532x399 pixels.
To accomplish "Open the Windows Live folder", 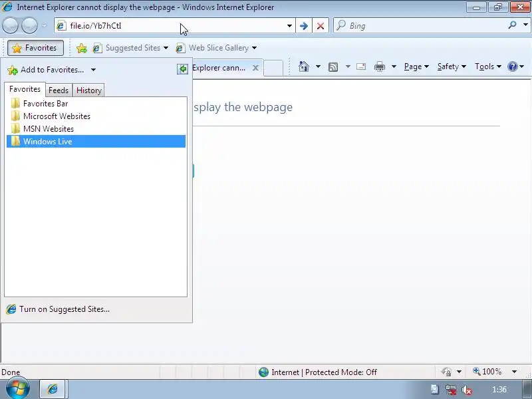I will [x=96, y=141].
